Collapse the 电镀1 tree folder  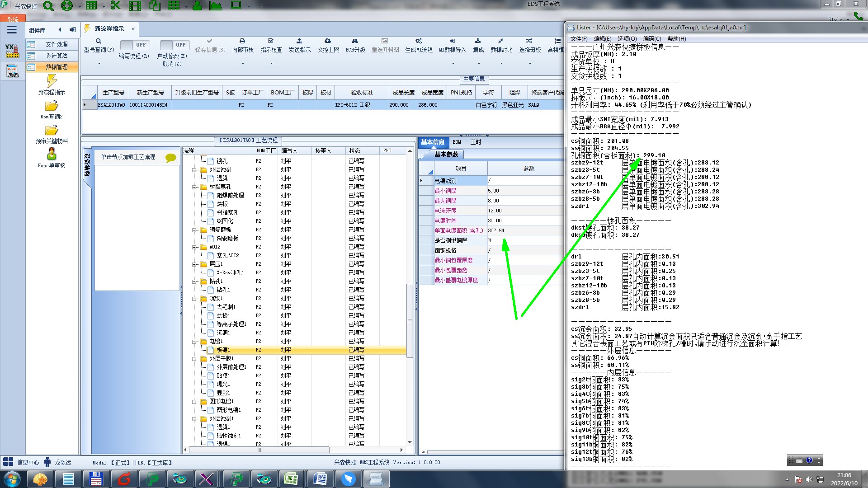point(194,342)
